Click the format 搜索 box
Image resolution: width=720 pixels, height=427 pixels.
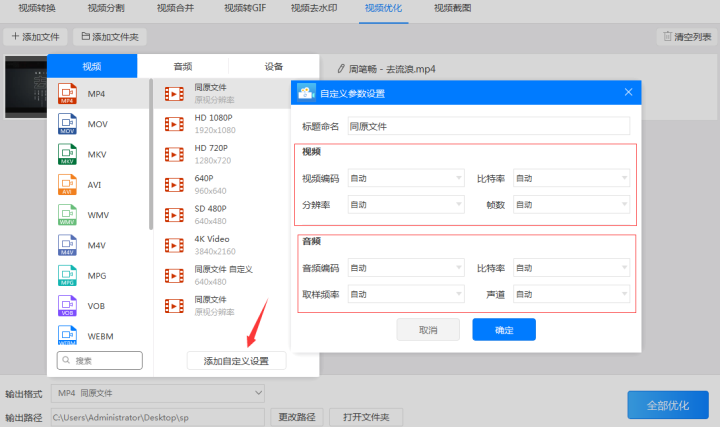point(100,360)
